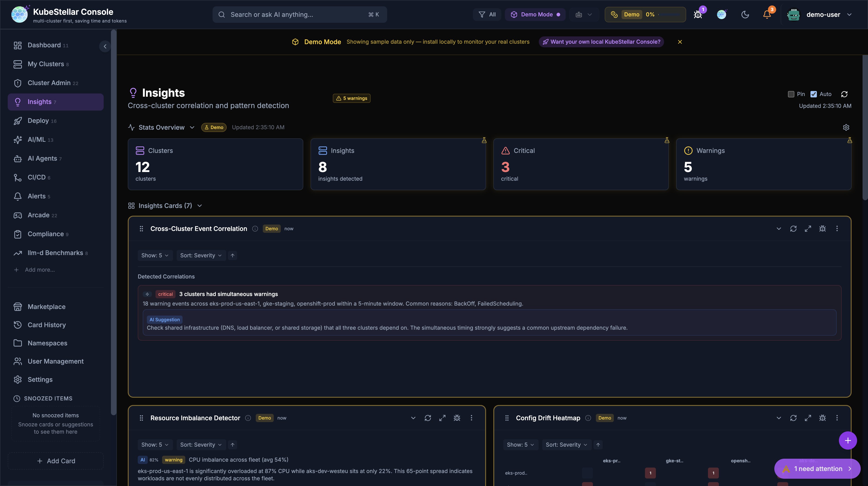Viewport: 868px width, 486px height.
Task: Click Want your own local KubeStellar Console link
Action: [x=602, y=42]
